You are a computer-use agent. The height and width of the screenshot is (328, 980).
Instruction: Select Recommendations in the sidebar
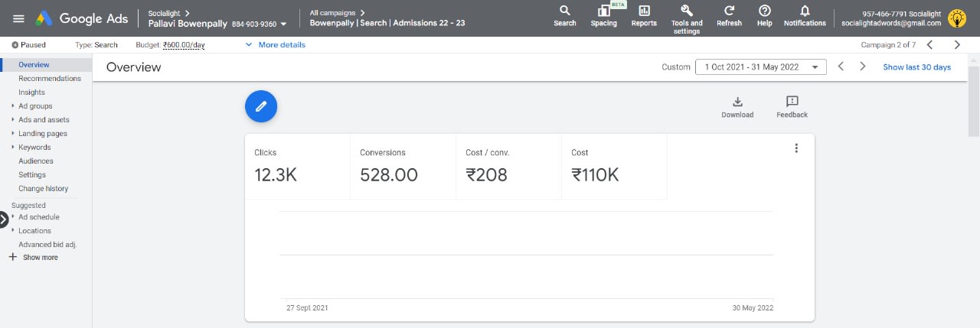click(50, 79)
